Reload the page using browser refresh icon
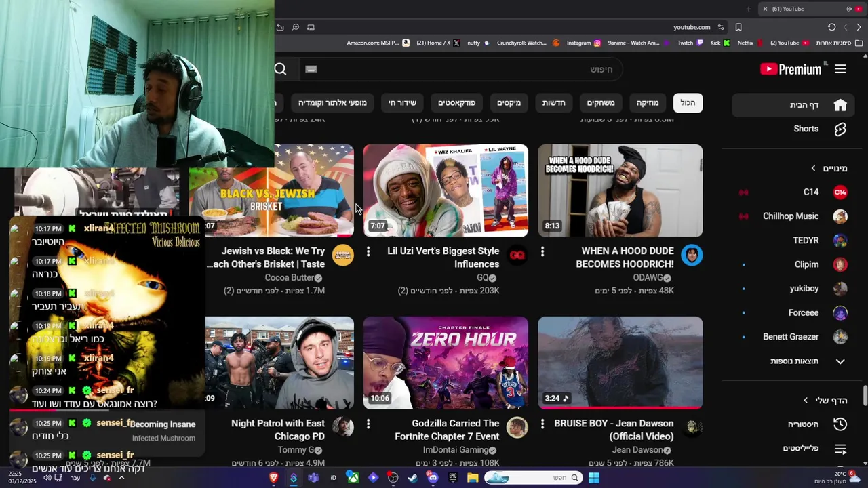 pos(831,27)
